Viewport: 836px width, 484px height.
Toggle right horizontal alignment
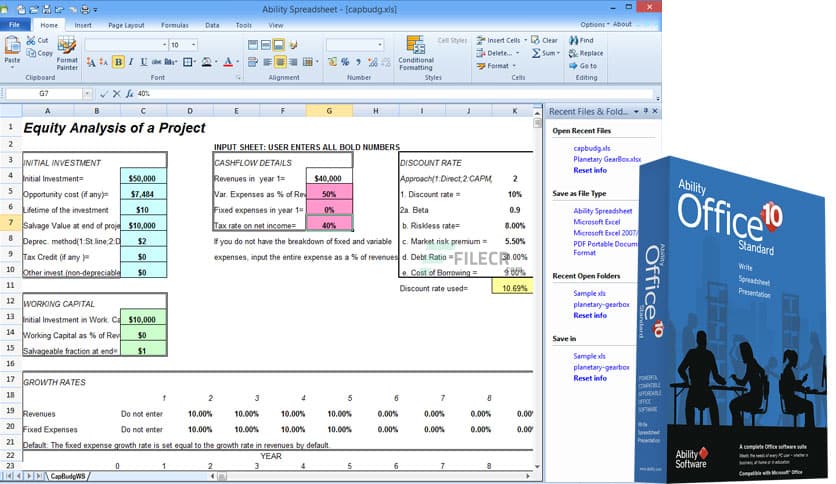point(293,62)
